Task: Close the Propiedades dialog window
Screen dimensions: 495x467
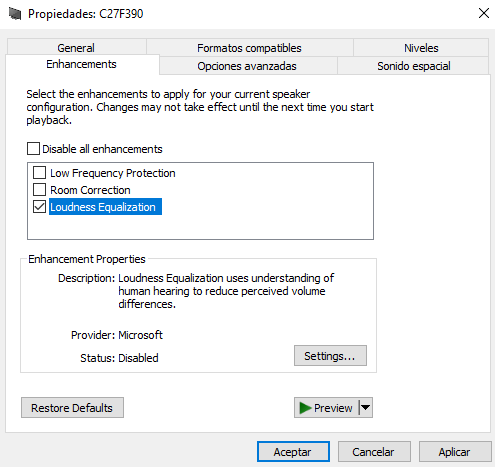Action: 484,13
